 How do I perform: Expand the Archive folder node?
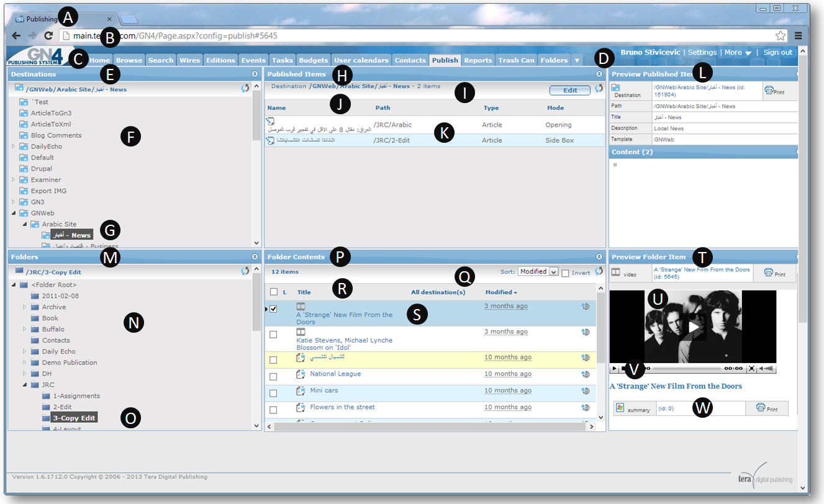click(x=25, y=307)
